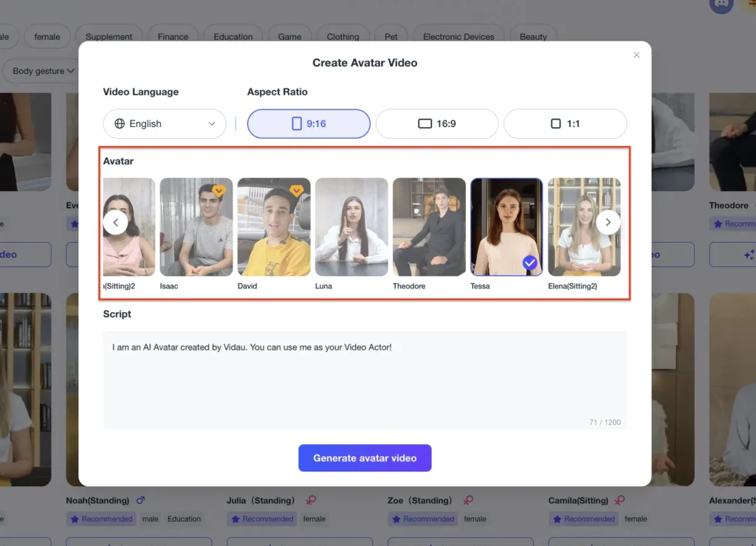Click the portrait phone icon in 9:16

point(297,124)
